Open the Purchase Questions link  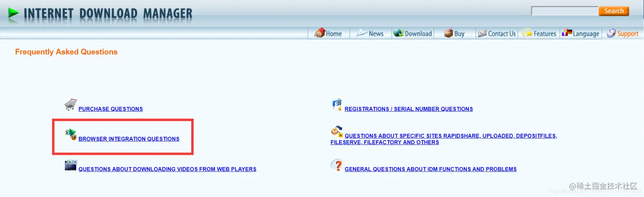pyautogui.click(x=111, y=109)
